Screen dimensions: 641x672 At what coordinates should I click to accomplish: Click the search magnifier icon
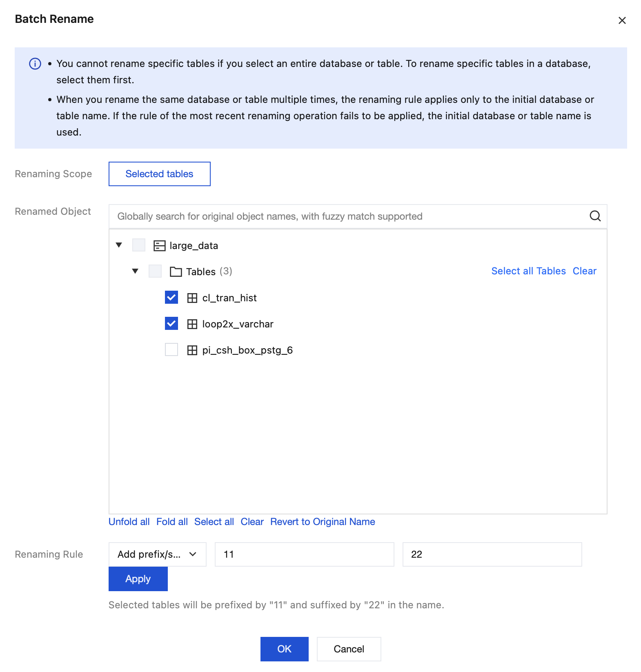tap(595, 216)
